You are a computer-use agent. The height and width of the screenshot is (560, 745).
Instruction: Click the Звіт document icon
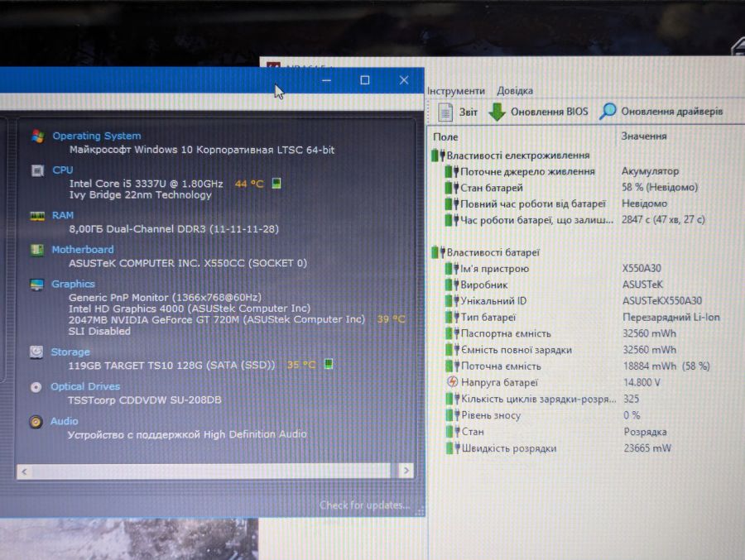[445, 112]
